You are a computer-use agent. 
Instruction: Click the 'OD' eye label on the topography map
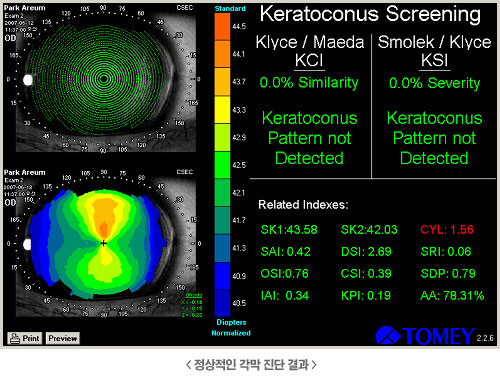pos(10,203)
